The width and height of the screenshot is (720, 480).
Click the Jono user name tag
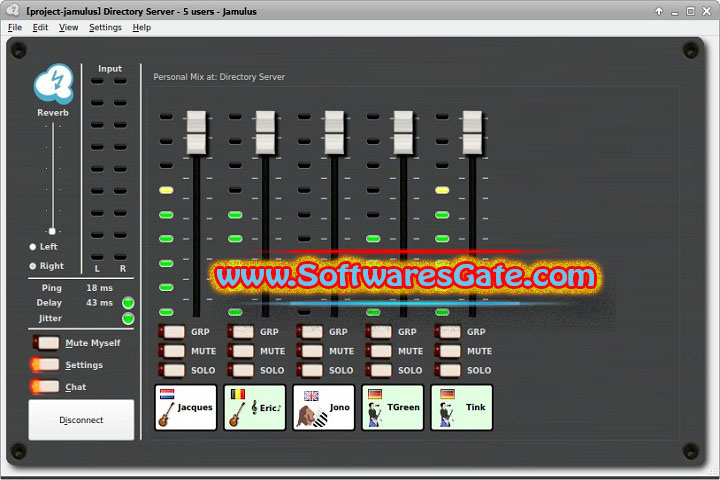(324, 408)
